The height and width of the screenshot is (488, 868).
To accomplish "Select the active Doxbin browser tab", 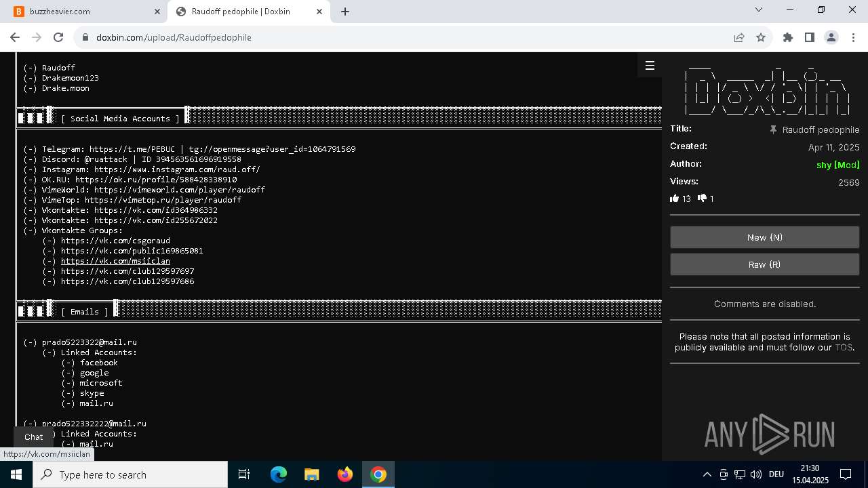I will coord(247,12).
